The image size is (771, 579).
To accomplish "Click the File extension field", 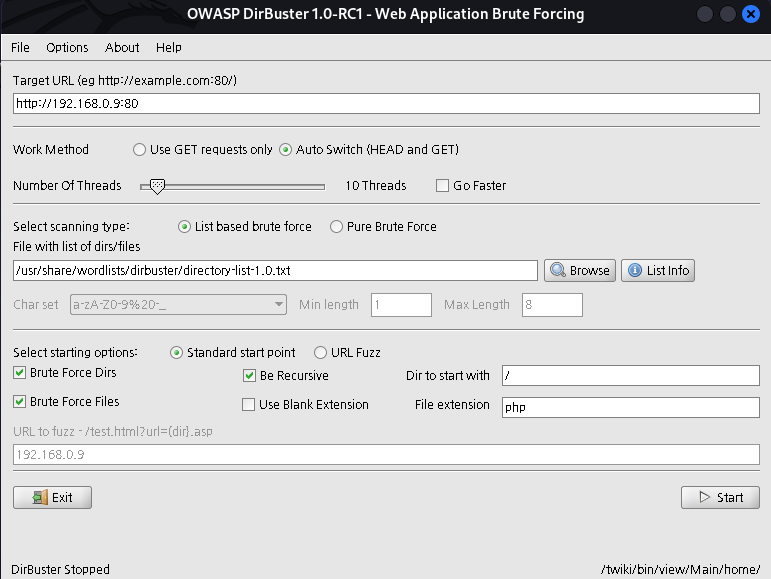I will [x=631, y=407].
